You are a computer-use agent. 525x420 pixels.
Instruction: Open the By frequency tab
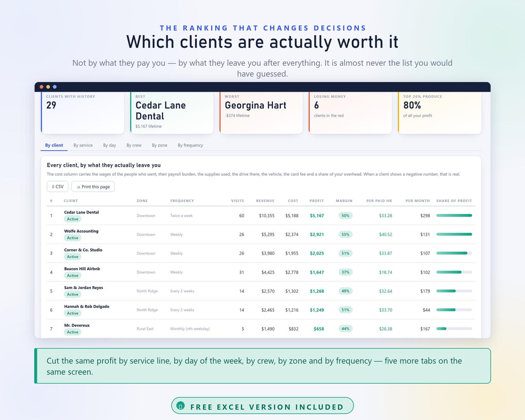[190, 145]
